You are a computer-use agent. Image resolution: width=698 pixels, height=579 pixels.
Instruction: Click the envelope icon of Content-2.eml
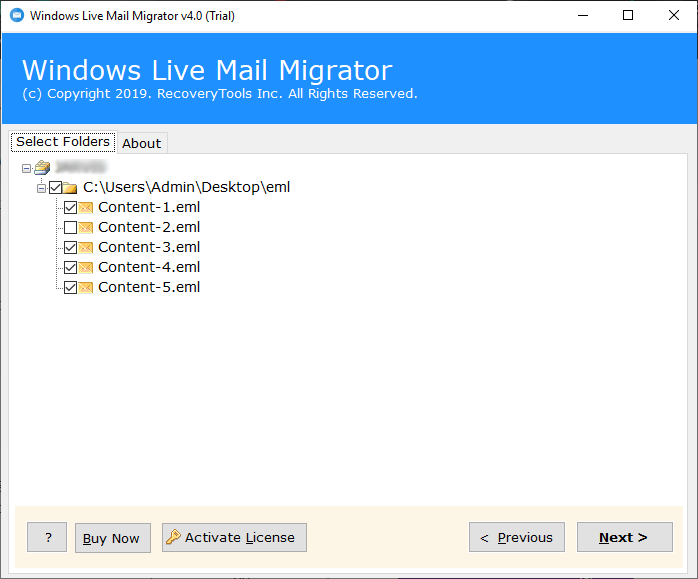point(85,227)
